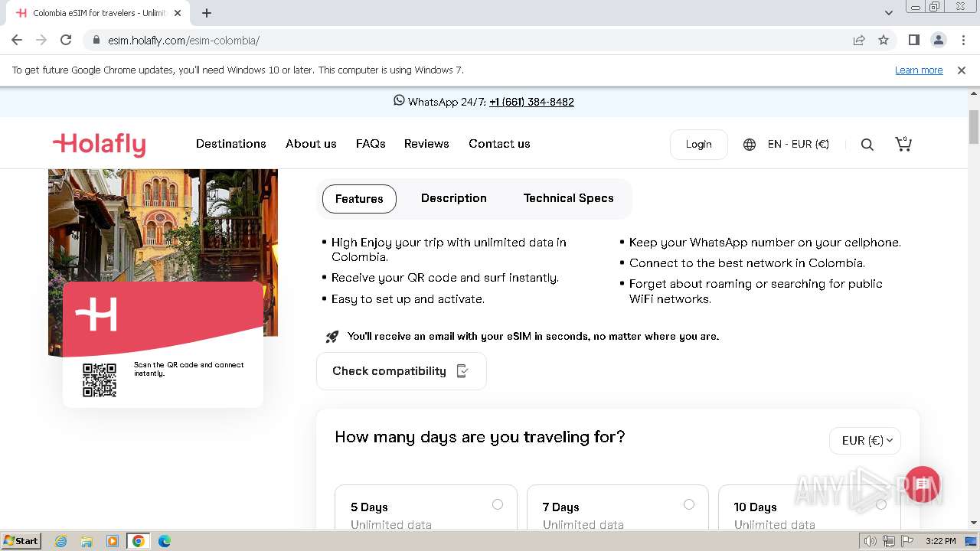Call the WhatsApp number +1 (661) 384-8482
Viewport: 980px width, 551px height.
coord(531,102)
